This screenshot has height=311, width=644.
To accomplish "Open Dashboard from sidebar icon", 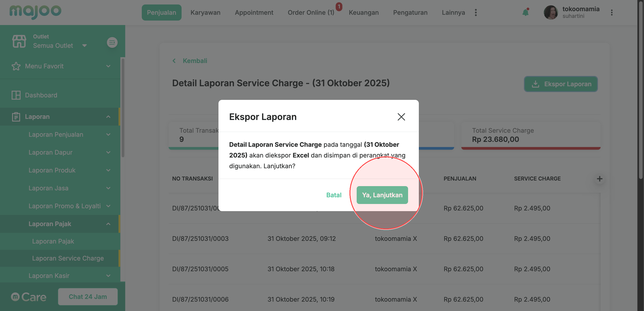I will pos(16,95).
